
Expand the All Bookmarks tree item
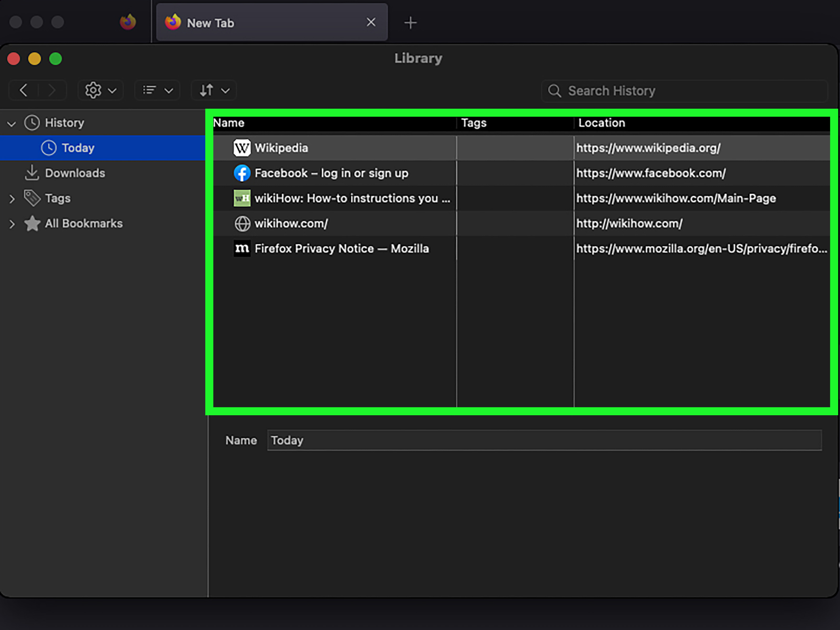click(x=12, y=224)
